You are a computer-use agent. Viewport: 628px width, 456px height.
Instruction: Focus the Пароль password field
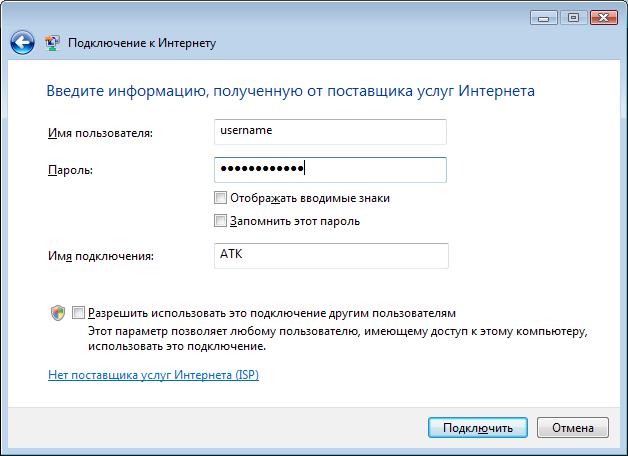point(330,170)
